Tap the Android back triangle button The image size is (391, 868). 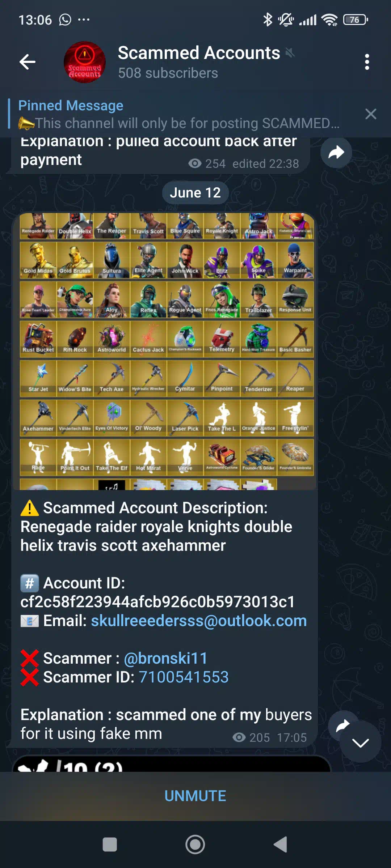(x=281, y=844)
